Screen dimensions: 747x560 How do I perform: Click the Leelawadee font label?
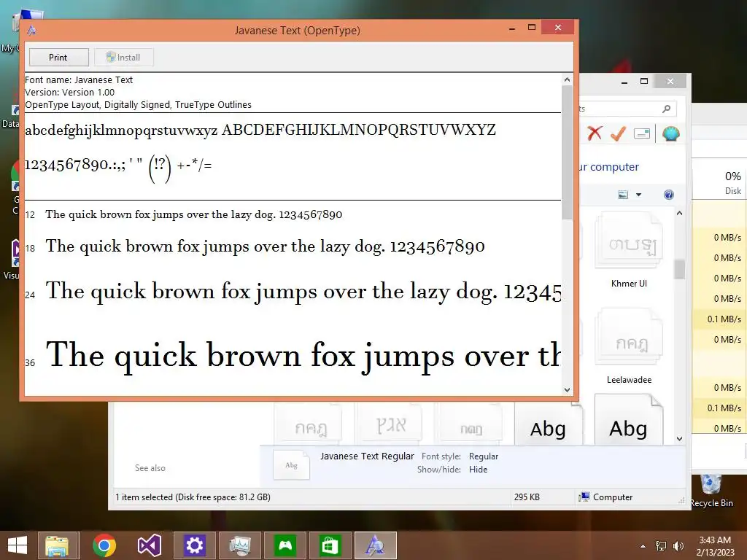point(630,379)
